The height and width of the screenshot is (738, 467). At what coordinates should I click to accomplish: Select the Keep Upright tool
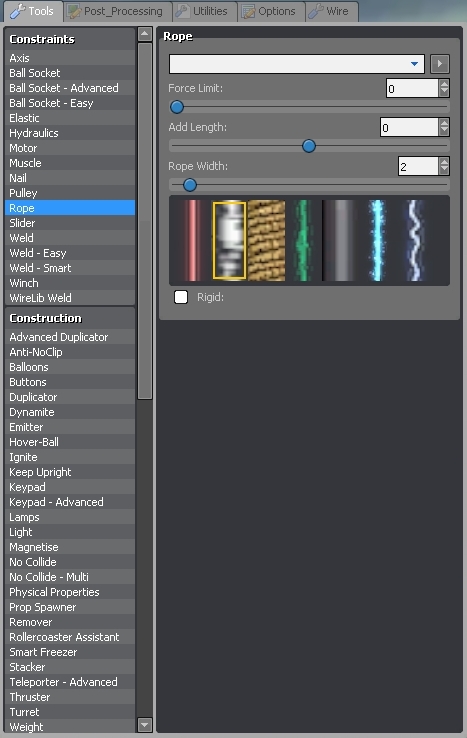click(70, 472)
